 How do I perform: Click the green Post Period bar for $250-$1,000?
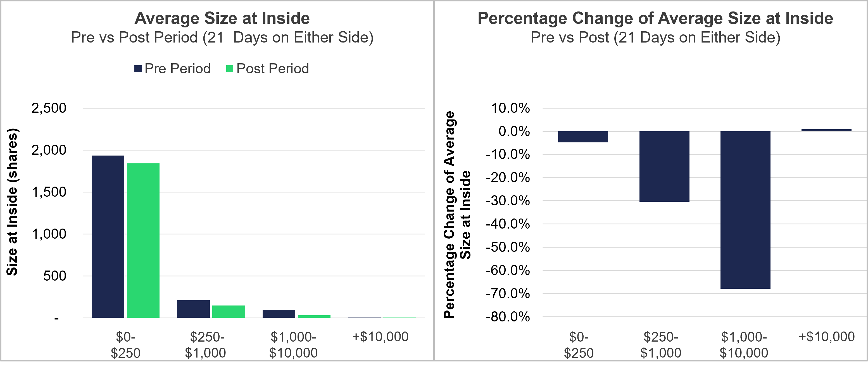click(x=229, y=312)
